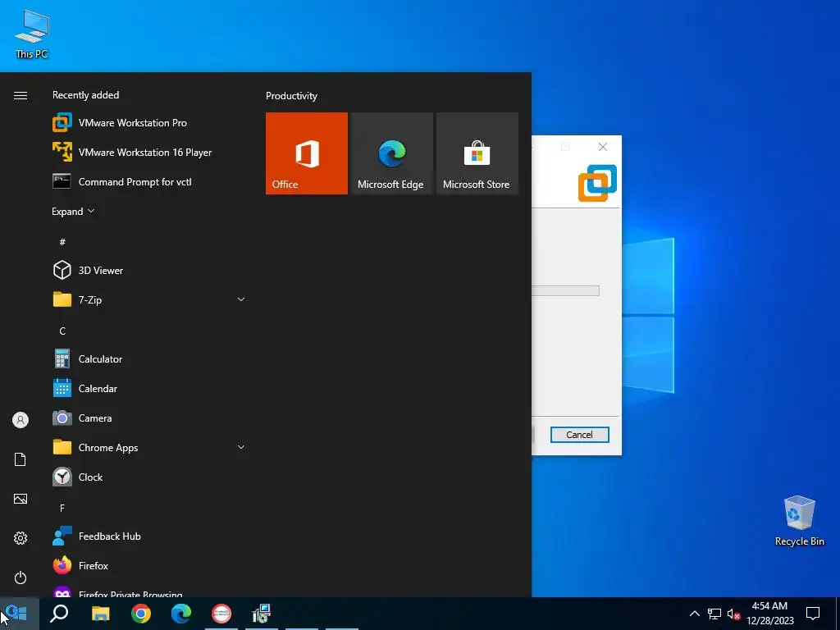Click the installer progress bar

tap(565, 291)
